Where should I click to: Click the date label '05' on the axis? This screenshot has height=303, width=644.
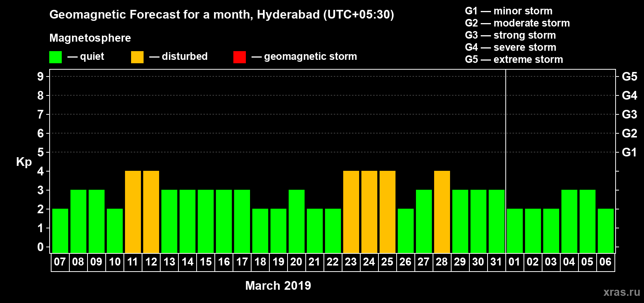click(587, 262)
